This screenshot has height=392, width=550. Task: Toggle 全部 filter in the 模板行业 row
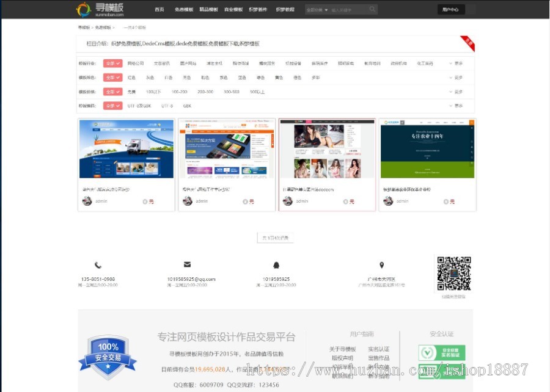pyautogui.click(x=113, y=63)
